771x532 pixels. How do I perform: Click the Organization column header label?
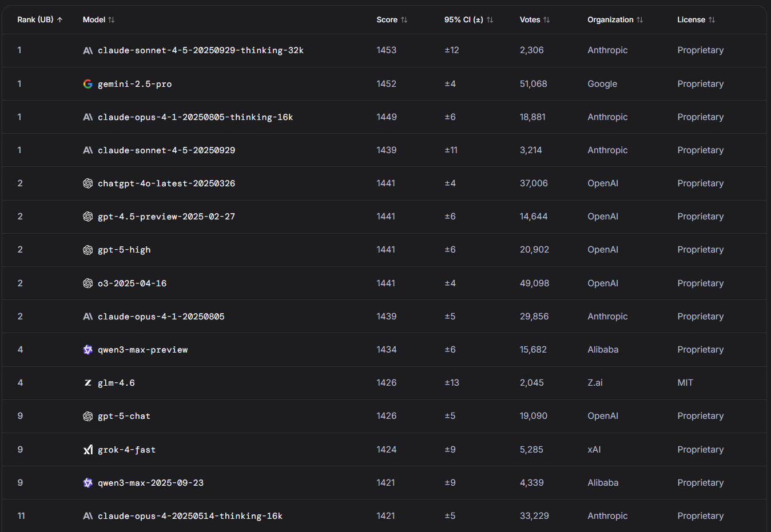click(x=611, y=19)
